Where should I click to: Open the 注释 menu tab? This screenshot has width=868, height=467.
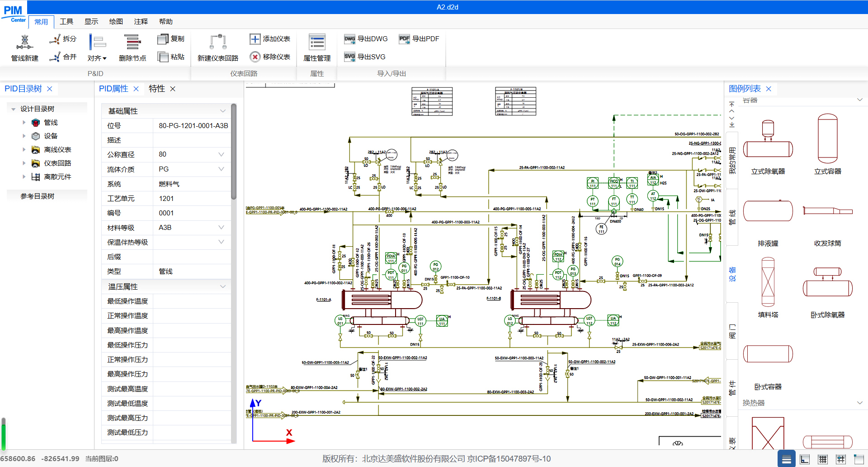(141, 22)
